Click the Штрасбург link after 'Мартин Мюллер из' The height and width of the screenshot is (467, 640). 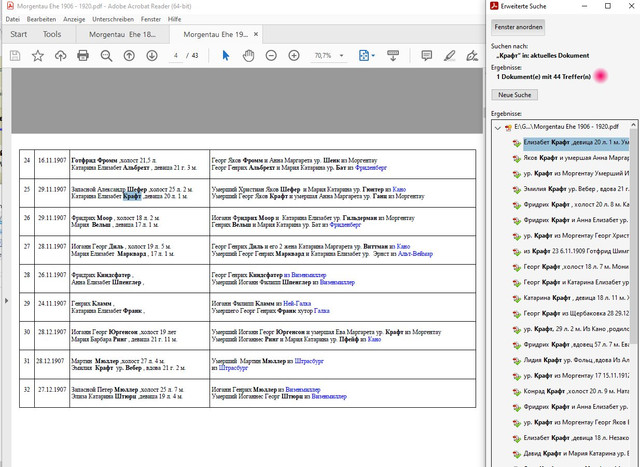(309, 361)
